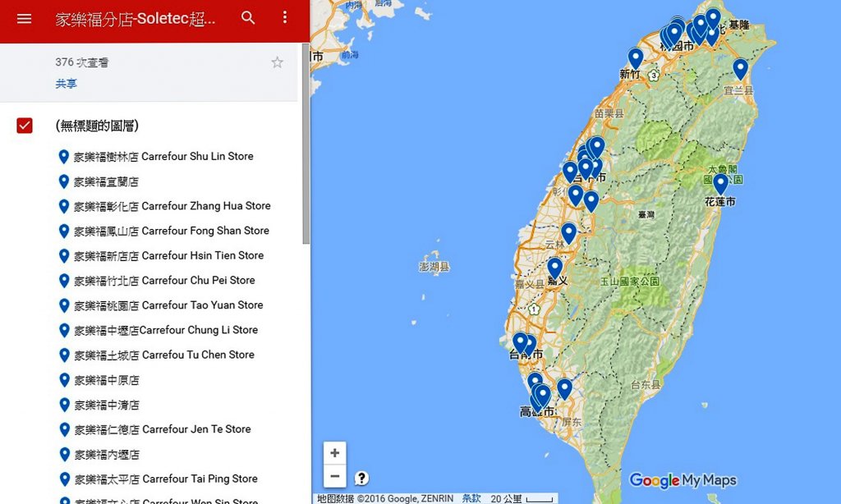Viewport: 841px width, 504px height.
Task: Click the map marker near 新竹
Action: click(636, 58)
